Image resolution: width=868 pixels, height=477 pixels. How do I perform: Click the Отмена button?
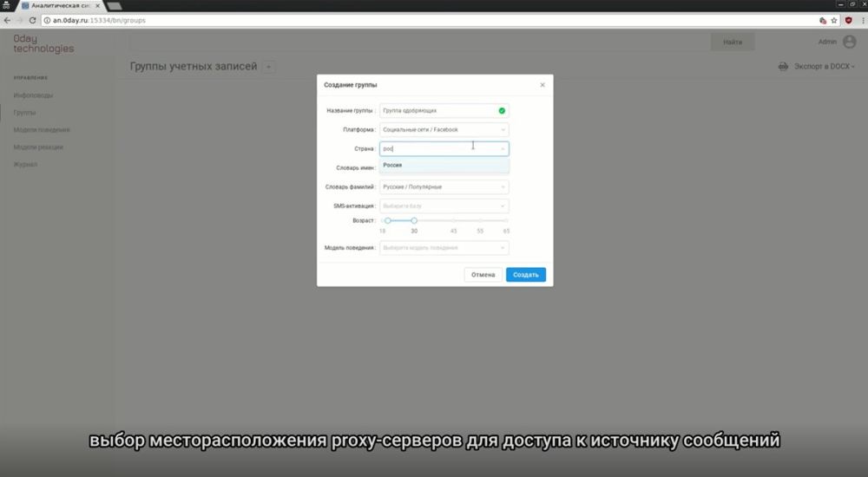click(483, 275)
